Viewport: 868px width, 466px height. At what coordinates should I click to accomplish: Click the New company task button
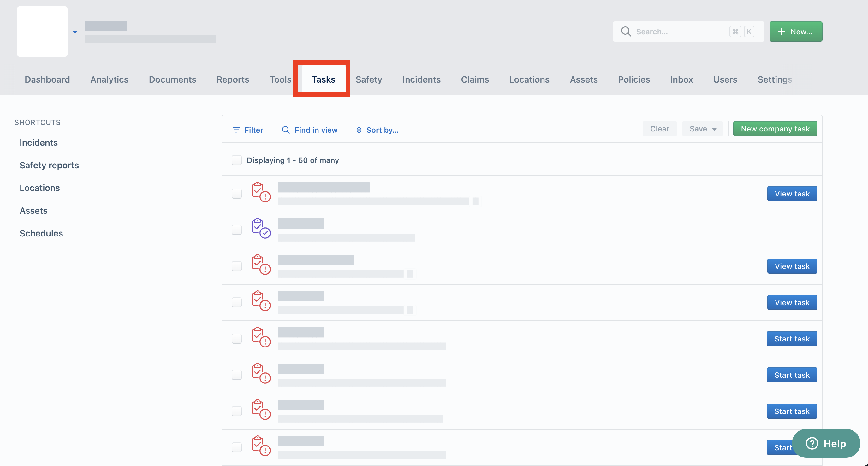775,129
